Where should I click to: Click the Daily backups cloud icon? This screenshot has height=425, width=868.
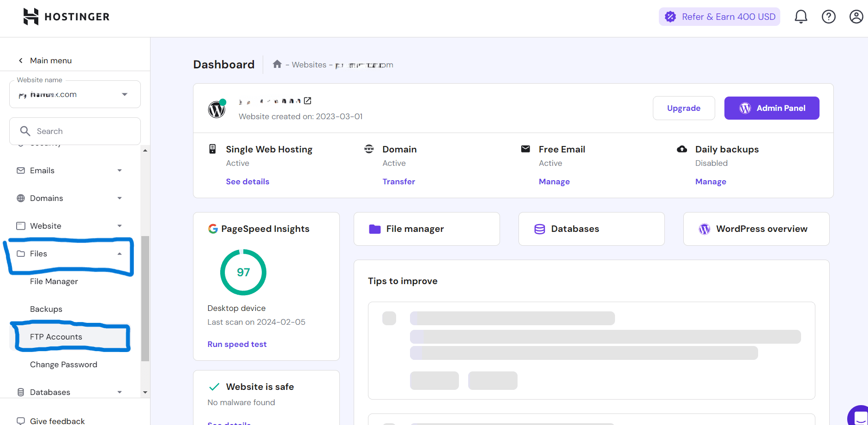682,149
